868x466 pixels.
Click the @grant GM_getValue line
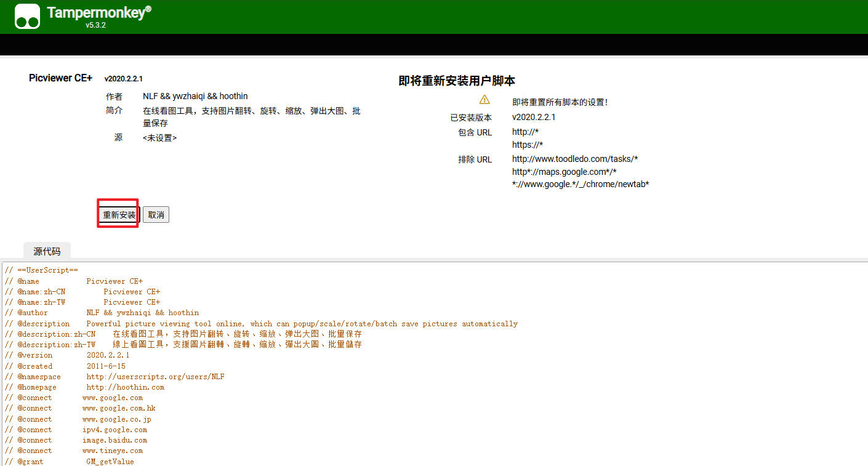pos(69,462)
